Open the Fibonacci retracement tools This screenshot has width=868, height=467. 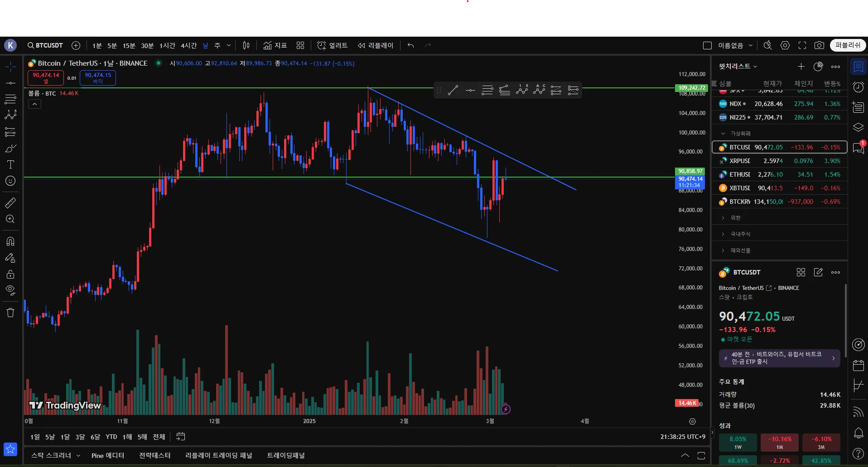pos(10,99)
